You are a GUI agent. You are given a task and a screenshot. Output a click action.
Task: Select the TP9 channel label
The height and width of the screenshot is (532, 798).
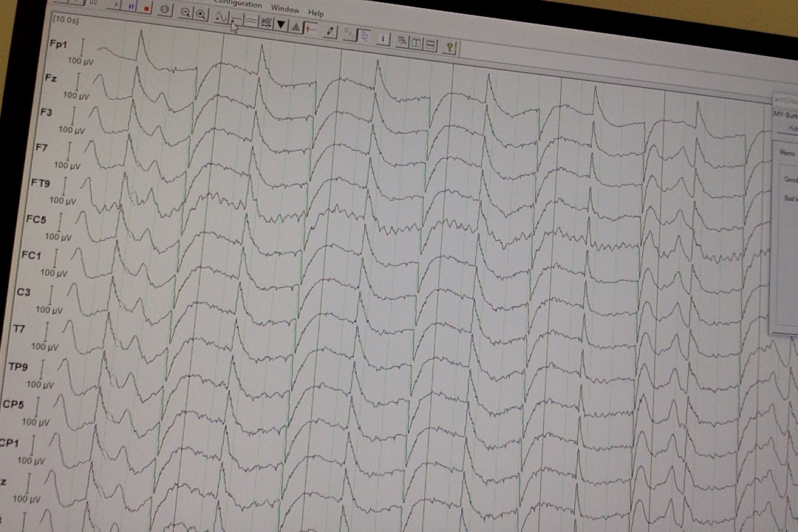pyautogui.click(x=18, y=366)
